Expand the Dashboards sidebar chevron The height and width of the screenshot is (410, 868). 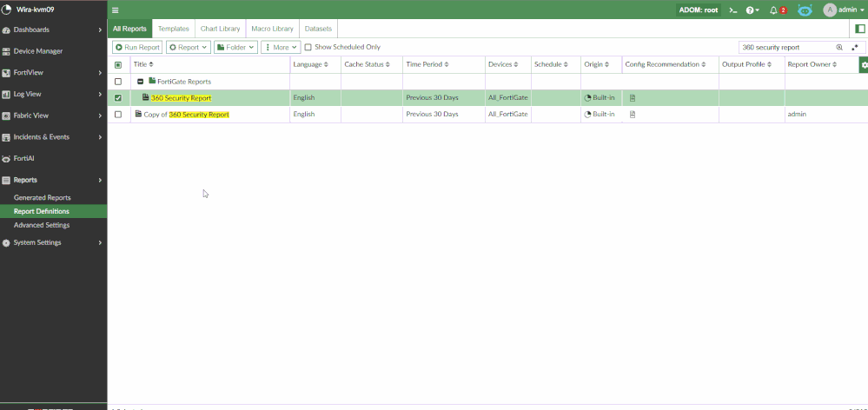[100, 30]
